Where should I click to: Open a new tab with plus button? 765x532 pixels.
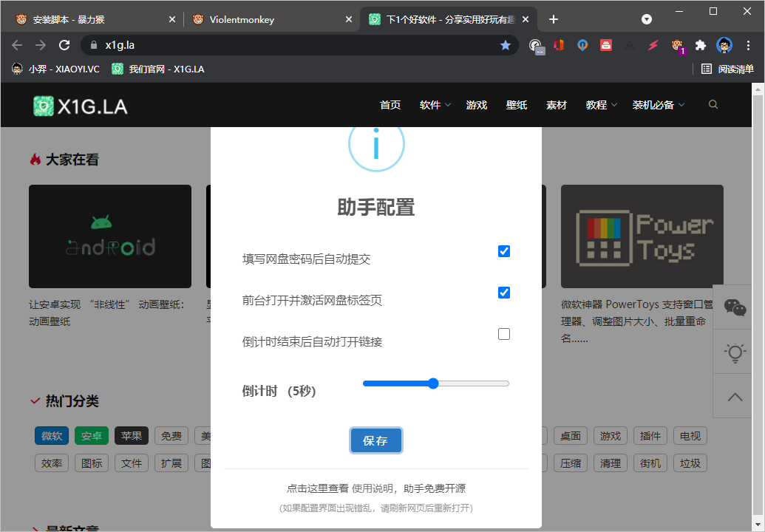(x=553, y=19)
